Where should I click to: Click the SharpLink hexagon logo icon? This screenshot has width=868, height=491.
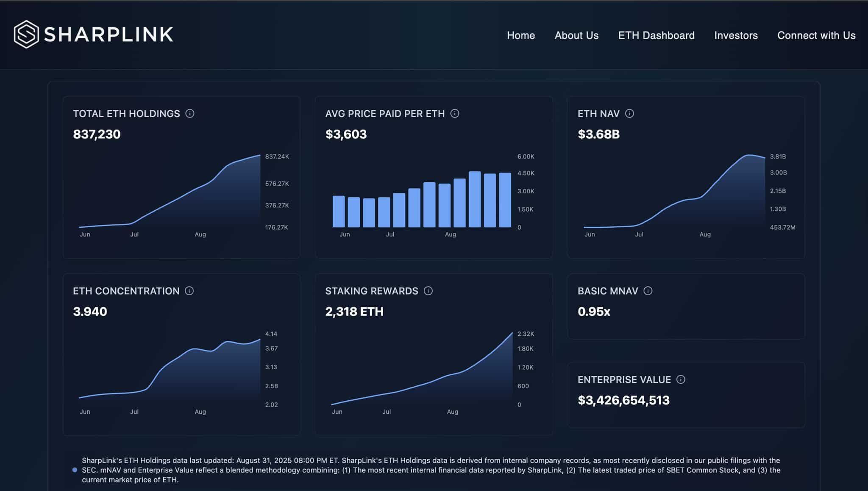[26, 34]
